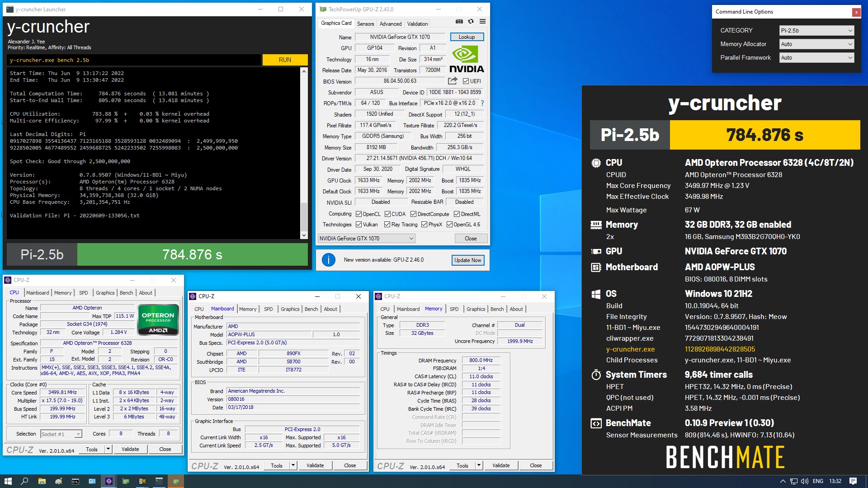The height and width of the screenshot is (488, 868).
Task: Click the BIOS export share icon in GPU-Z
Action: [453, 81]
